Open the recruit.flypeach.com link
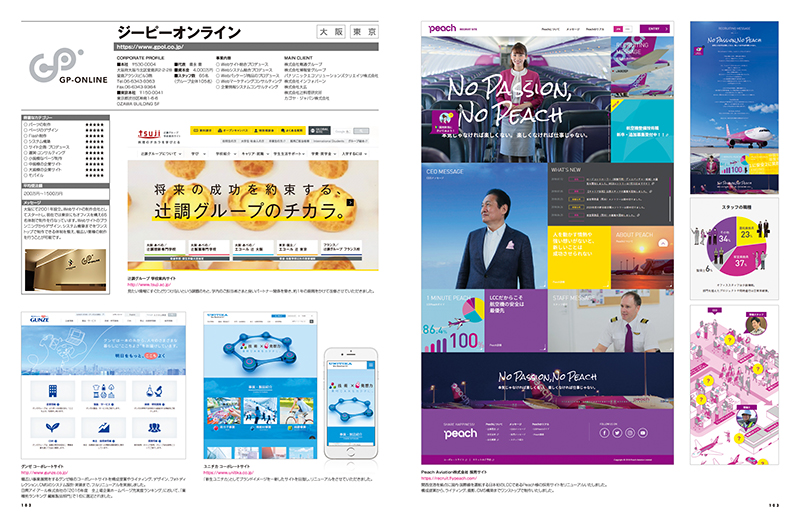 pyautogui.click(x=449, y=479)
